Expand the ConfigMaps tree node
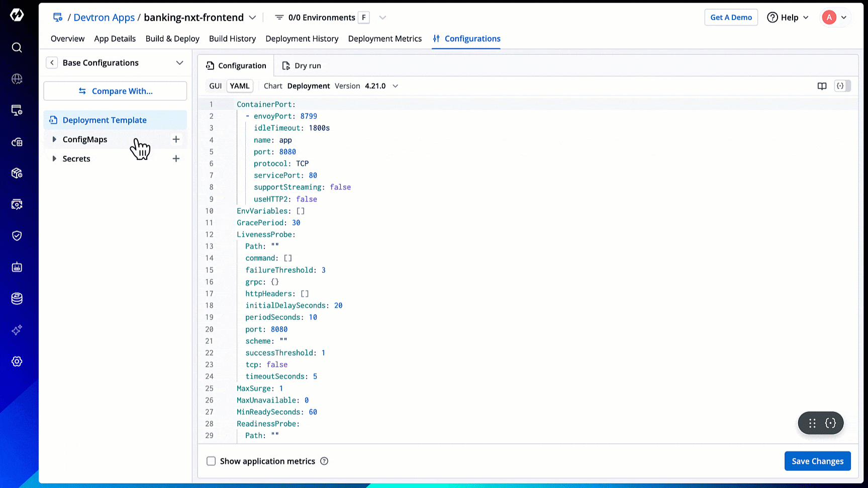The width and height of the screenshot is (868, 488). (x=54, y=139)
